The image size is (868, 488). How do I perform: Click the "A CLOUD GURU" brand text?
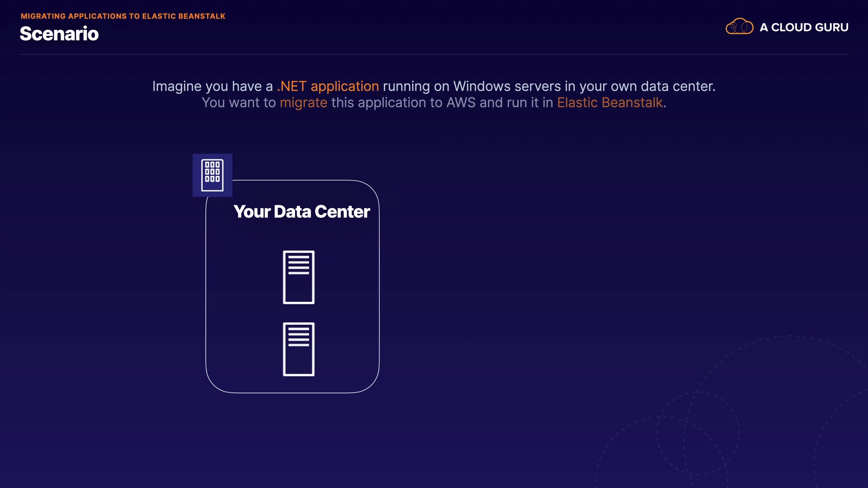[804, 28]
